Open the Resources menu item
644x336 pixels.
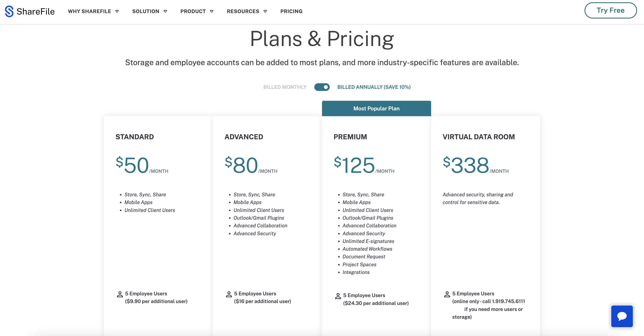click(243, 11)
